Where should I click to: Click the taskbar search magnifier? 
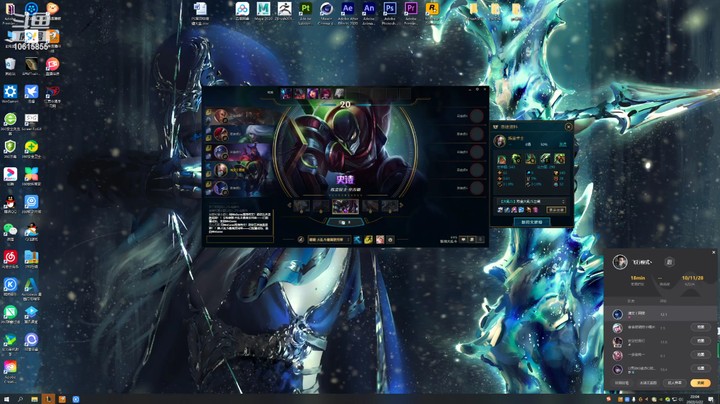click(20, 399)
